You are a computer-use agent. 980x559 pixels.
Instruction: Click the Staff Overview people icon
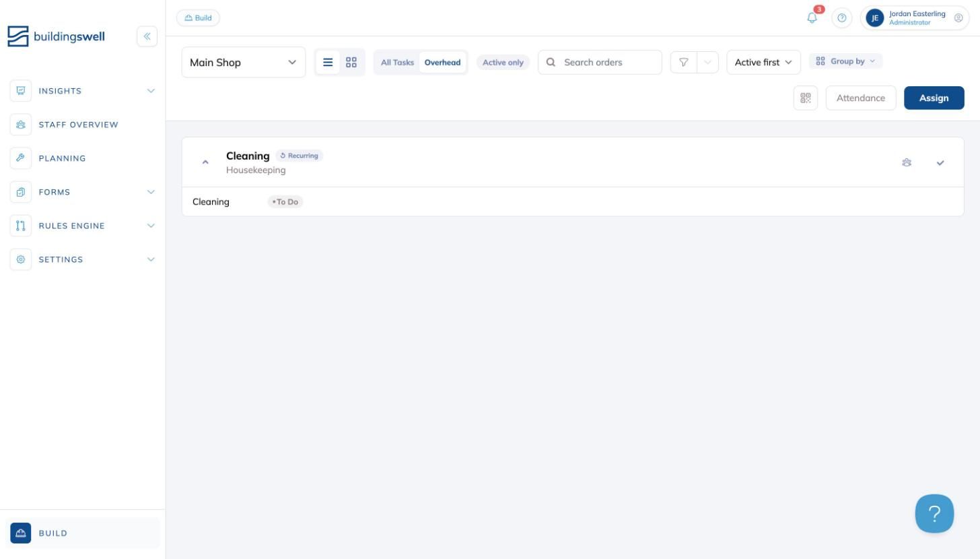click(21, 125)
